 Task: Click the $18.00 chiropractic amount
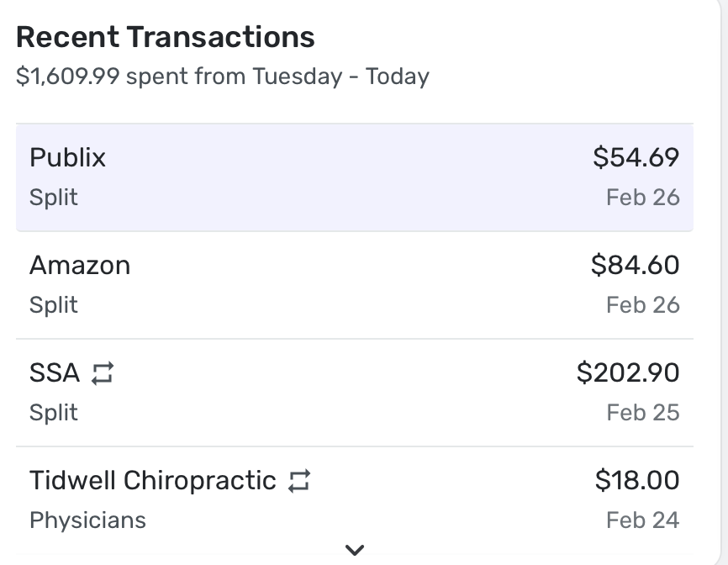(636, 480)
